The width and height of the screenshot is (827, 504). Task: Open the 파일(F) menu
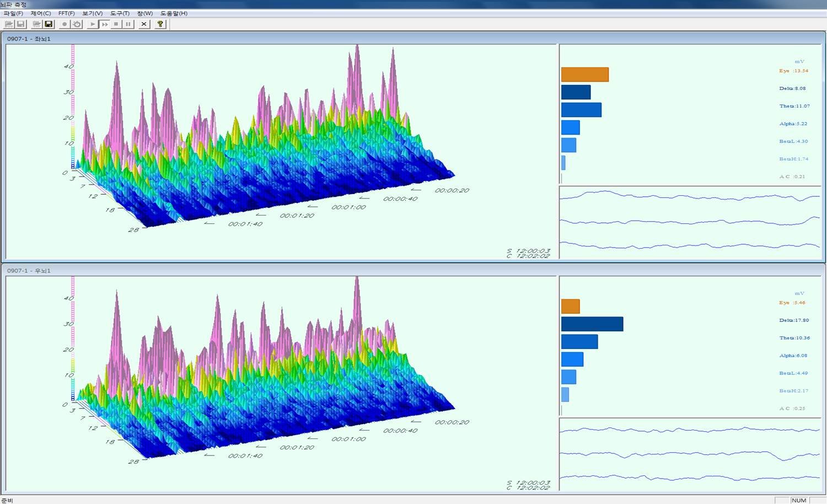click(13, 13)
